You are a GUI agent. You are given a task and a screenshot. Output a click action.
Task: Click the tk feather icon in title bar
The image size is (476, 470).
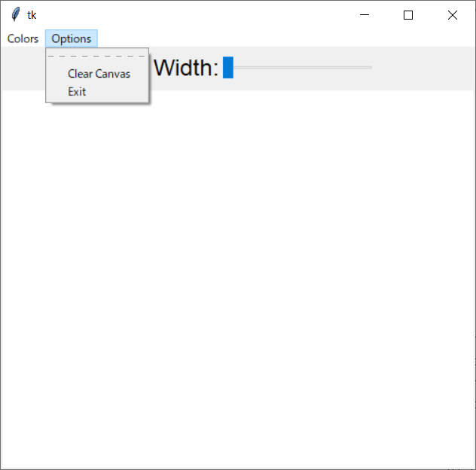(x=15, y=14)
